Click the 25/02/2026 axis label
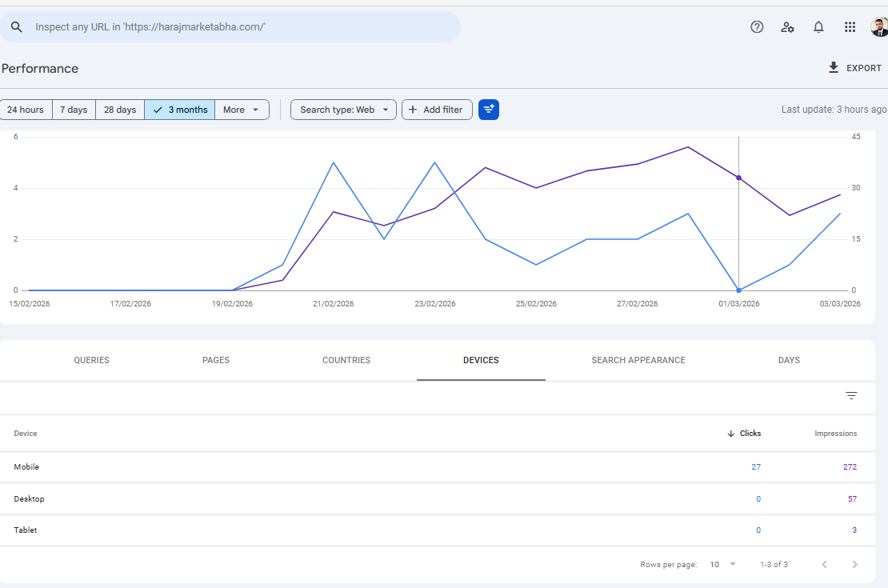 pyautogui.click(x=536, y=304)
